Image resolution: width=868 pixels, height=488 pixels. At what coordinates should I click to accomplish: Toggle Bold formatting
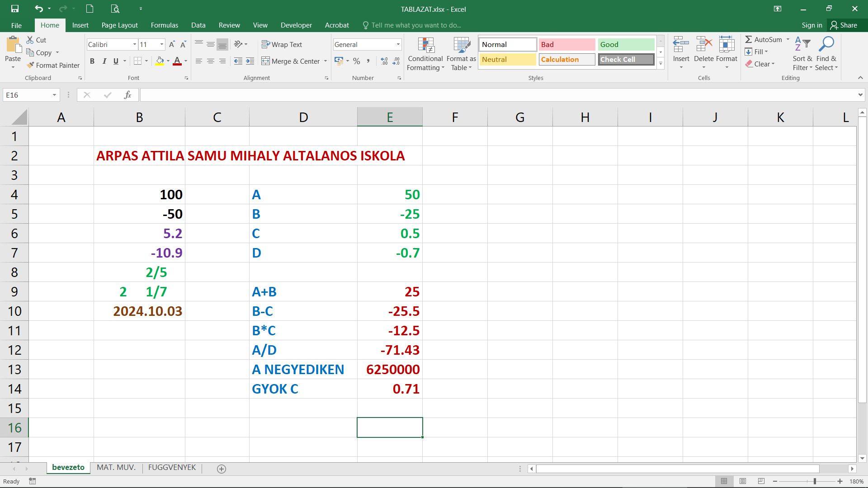click(x=92, y=61)
